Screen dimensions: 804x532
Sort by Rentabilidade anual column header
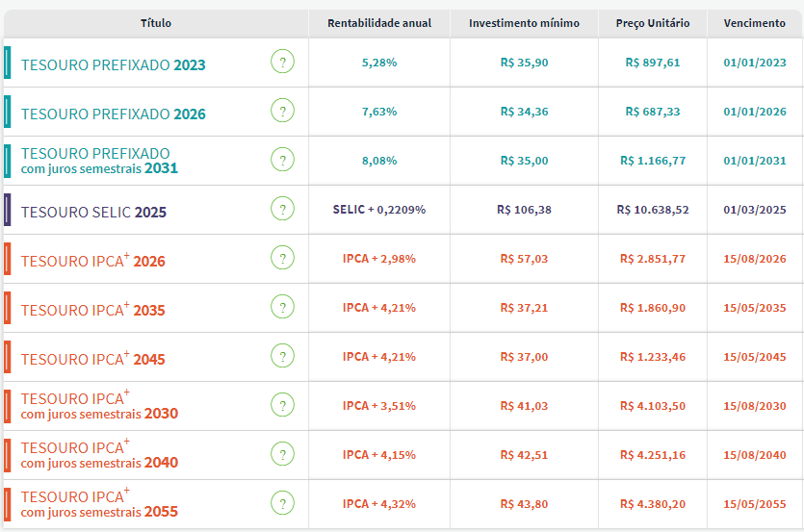click(379, 23)
